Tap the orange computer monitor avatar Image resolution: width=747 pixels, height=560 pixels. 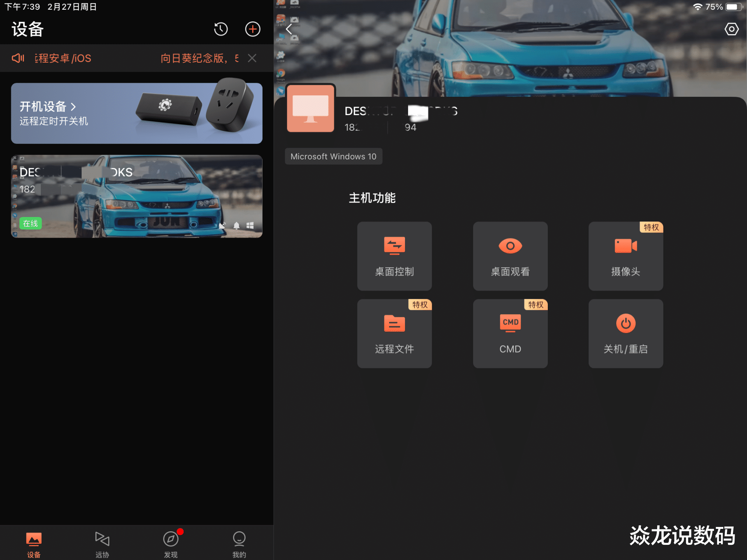coord(310,108)
